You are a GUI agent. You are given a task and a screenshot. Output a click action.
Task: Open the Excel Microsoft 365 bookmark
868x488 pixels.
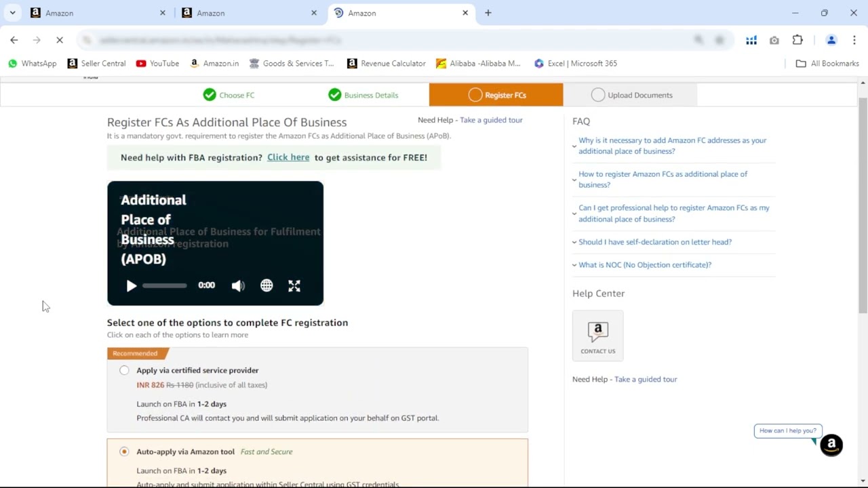[x=575, y=63]
